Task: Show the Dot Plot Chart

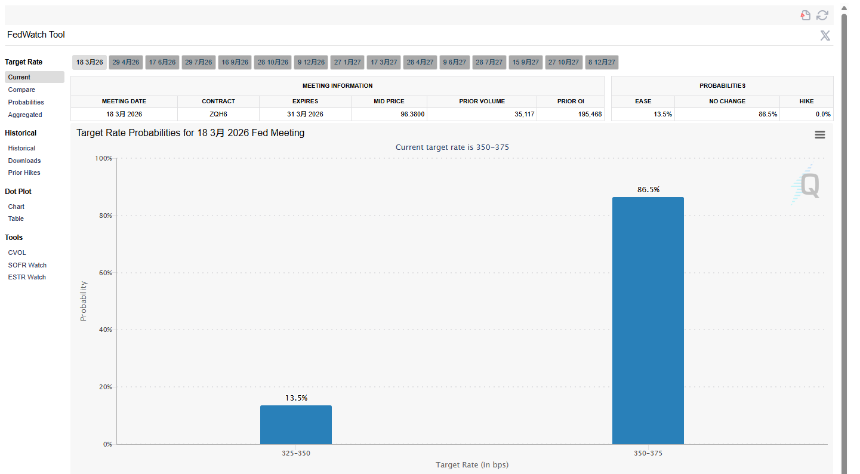Action: point(16,206)
